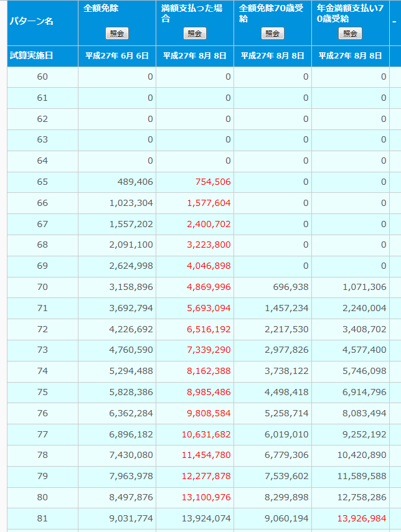Select value 3,692,794

click(x=131, y=308)
